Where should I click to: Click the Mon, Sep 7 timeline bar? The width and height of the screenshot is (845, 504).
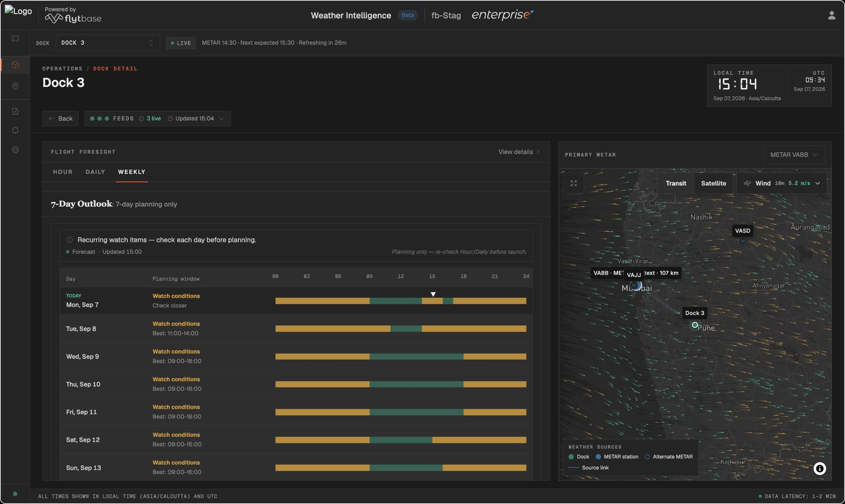(400, 301)
